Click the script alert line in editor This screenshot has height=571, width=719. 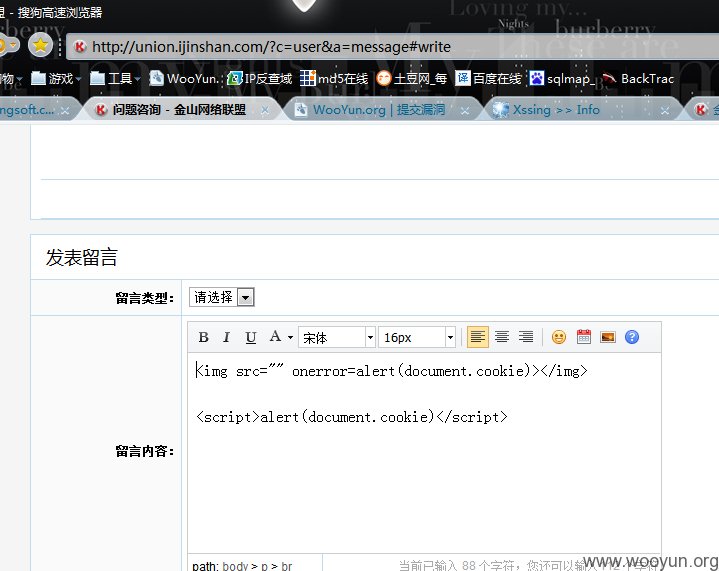(352, 417)
